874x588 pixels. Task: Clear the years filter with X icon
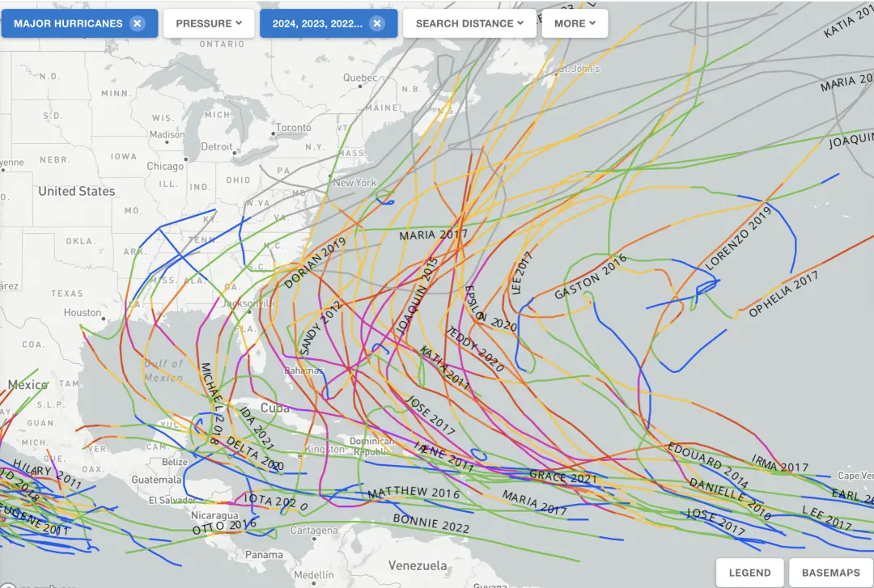click(377, 23)
